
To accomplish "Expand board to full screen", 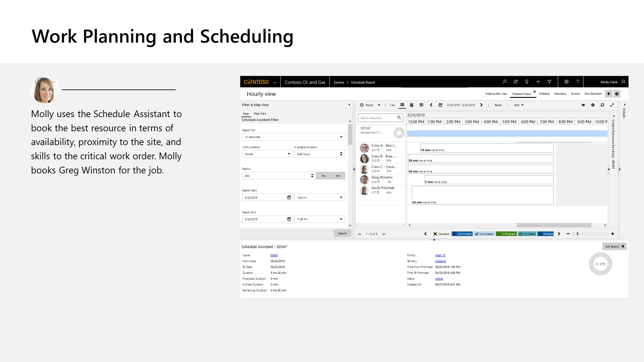I will click(x=612, y=105).
